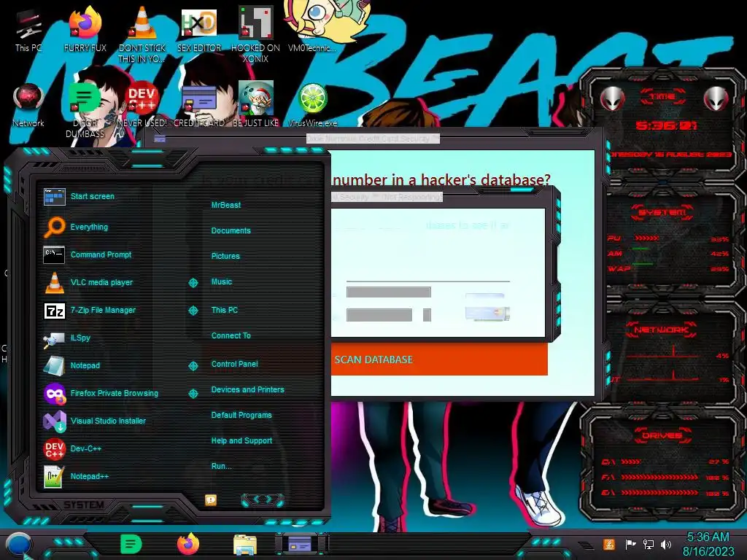Click the orange SCAN DATABASE button
Viewport: 747px width, 560px height.
[x=439, y=359]
